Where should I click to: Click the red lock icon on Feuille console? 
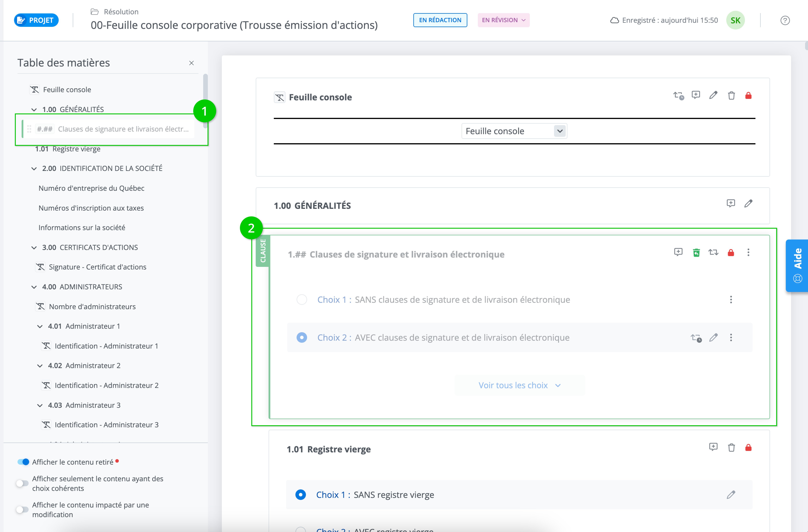[748, 96]
